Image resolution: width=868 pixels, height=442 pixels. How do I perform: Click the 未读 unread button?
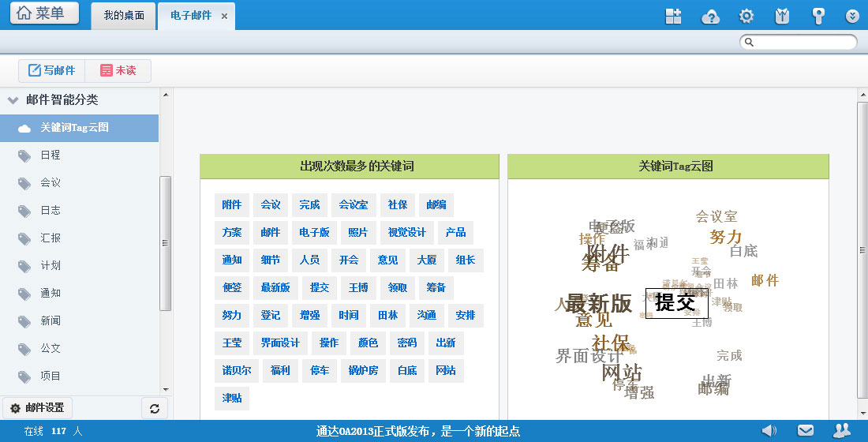118,70
